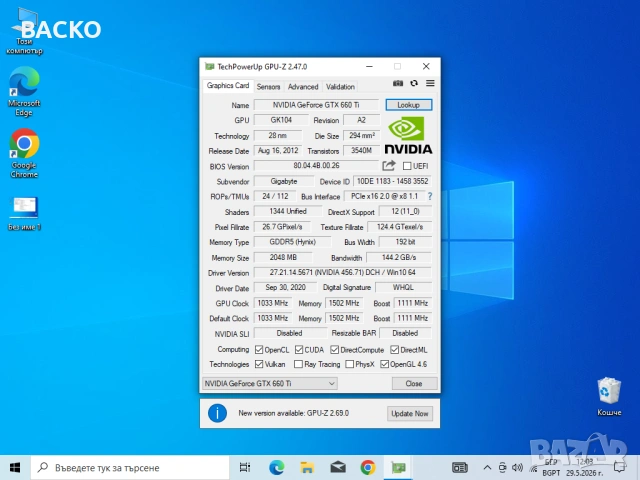Click the NVIDIA logo in GPU-Z
The width and height of the screenshot is (640, 480).
[408, 136]
